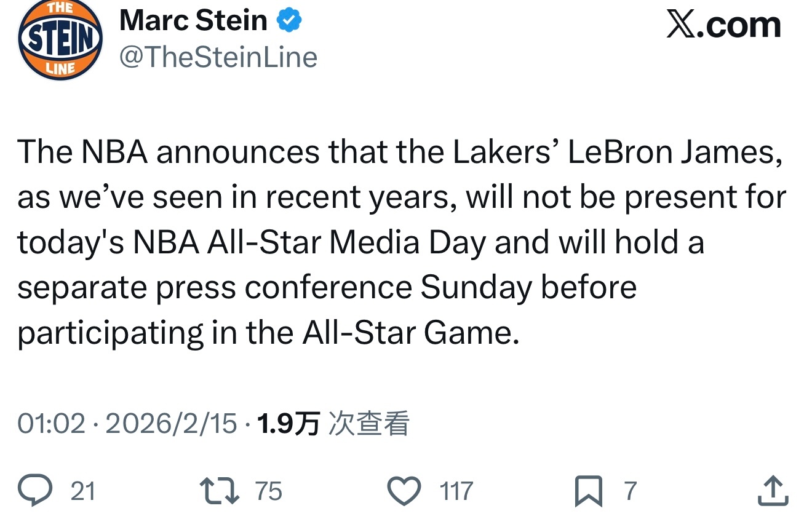The image size is (812, 527).
Task: Click the 01:02 post timestamp
Action: click(51, 424)
